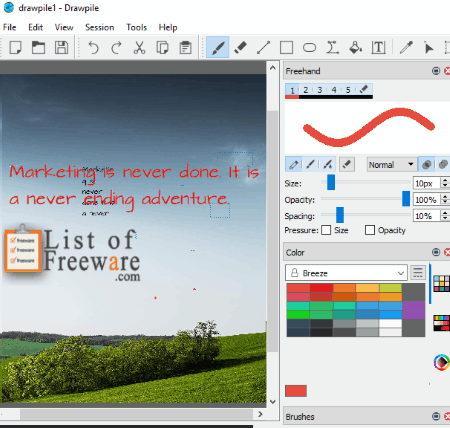Float the Brushes dock panel
Image resolution: width=450 pixels, height=428 pixels.
point(436,416)
